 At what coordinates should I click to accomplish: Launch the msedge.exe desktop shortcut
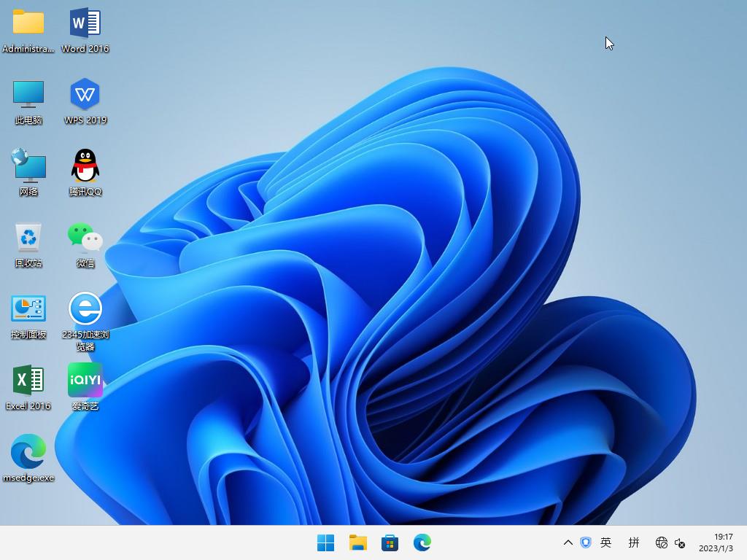coord(28,452)
